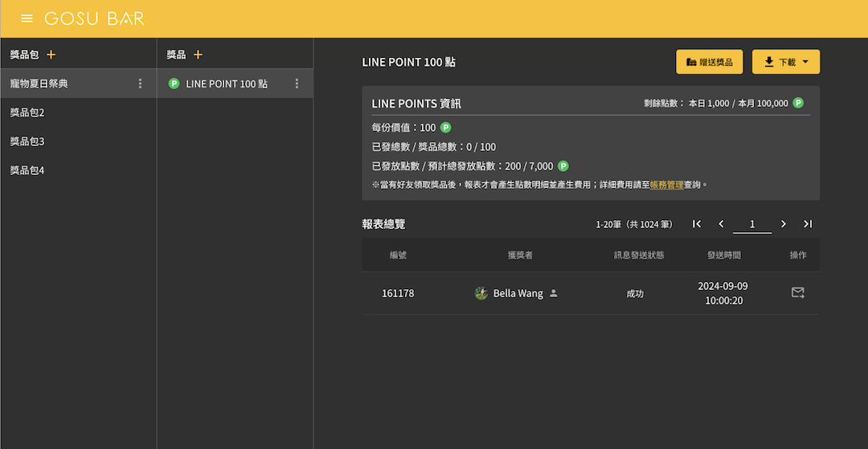Go to the first page of report
This screenshot has width=868, height=449.
(x=697, y=224)
